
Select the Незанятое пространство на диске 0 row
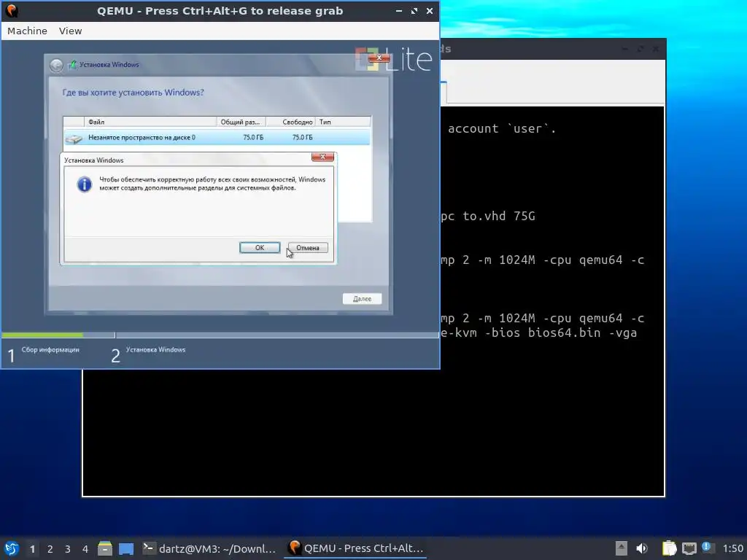[217, 137]
